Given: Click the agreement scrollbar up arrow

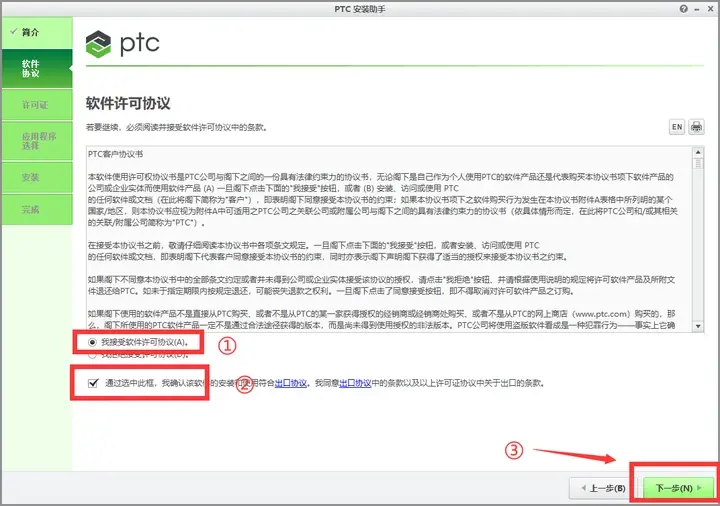Looking at the screenshot, I should coord(698,152).
